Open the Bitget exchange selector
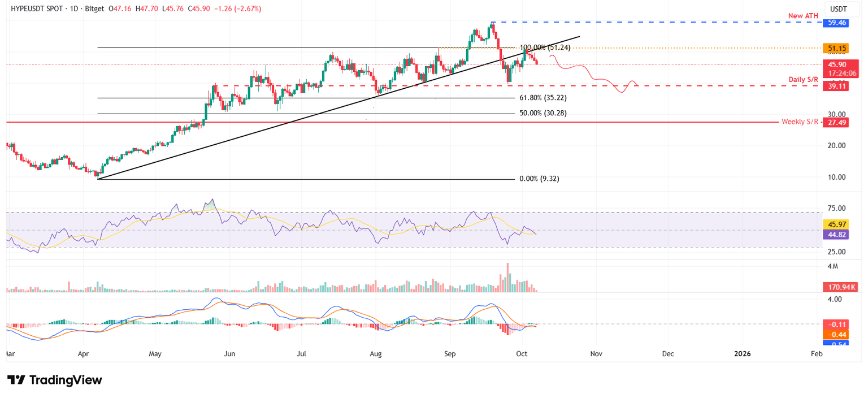Screen dimensions: 868x398 click(96, 8)
